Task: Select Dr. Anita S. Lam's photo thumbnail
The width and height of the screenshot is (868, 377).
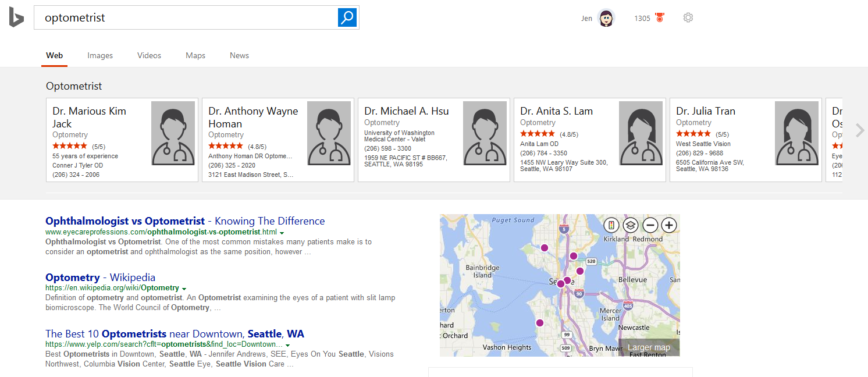Action: pos(641,133)
